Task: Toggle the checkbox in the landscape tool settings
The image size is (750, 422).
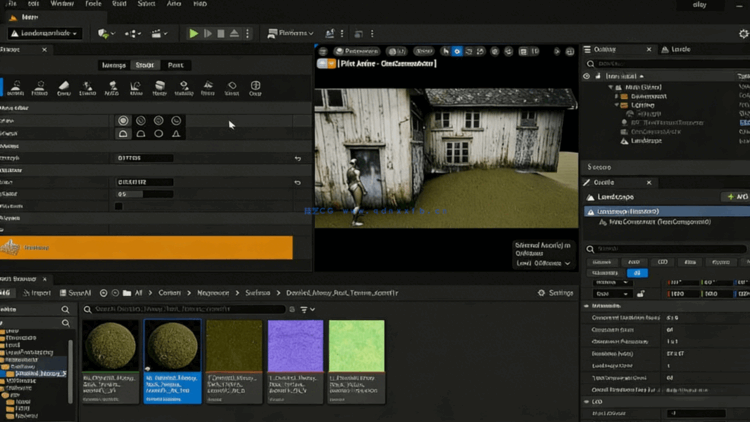Action: click(119, 206)
